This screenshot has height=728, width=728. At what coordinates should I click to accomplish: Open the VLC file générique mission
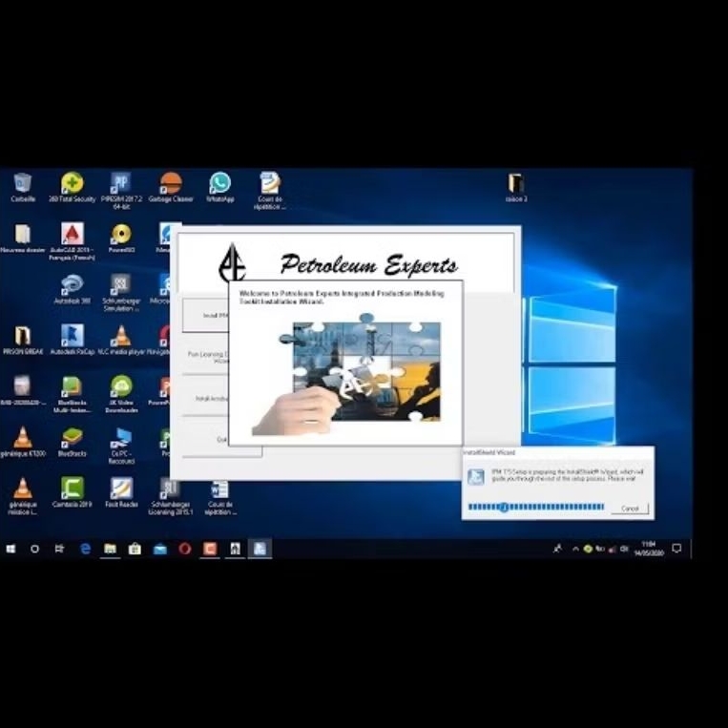22,496
